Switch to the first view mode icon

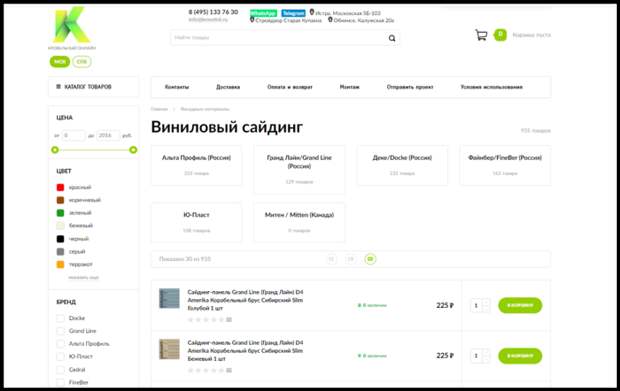coord(331,259)
